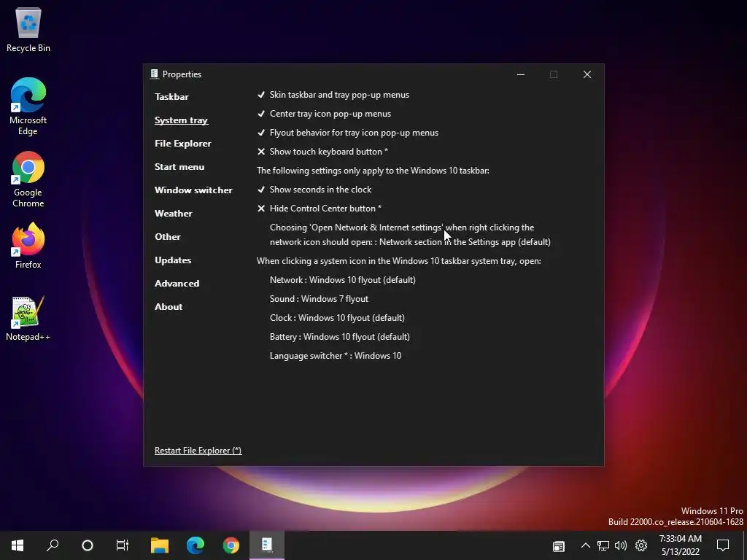Switch to the Taskbar section

click(171, 97)
